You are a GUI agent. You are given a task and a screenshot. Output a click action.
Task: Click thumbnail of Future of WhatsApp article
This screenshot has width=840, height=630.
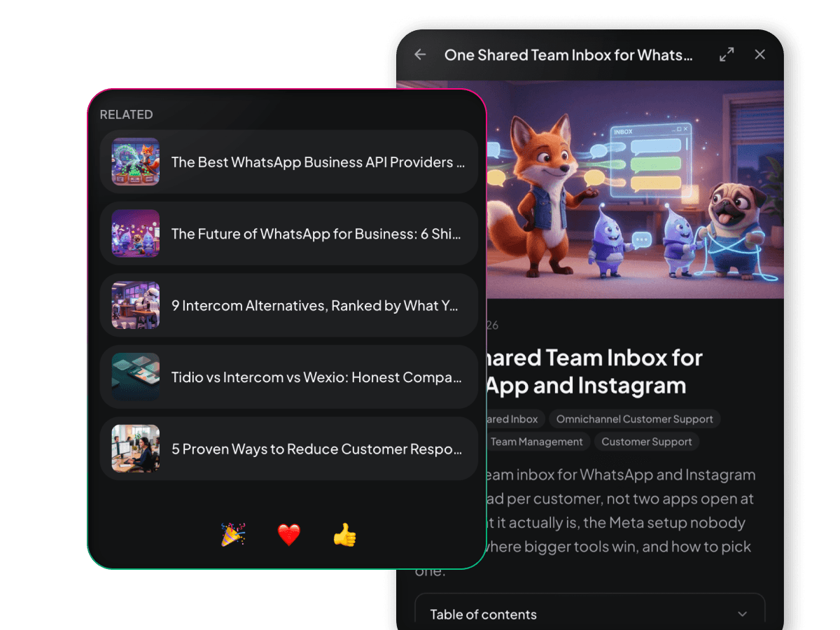[x=136, y=234]
